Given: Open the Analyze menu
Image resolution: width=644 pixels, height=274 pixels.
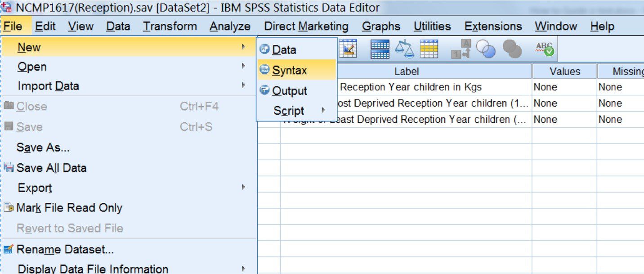Looking at the screenshot, I should click(x=229, y=26).
